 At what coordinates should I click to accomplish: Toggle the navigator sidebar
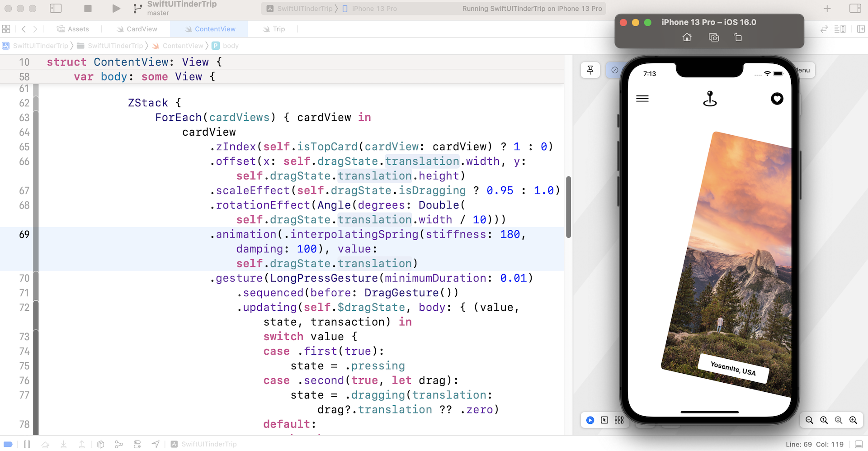coord(56,9)
